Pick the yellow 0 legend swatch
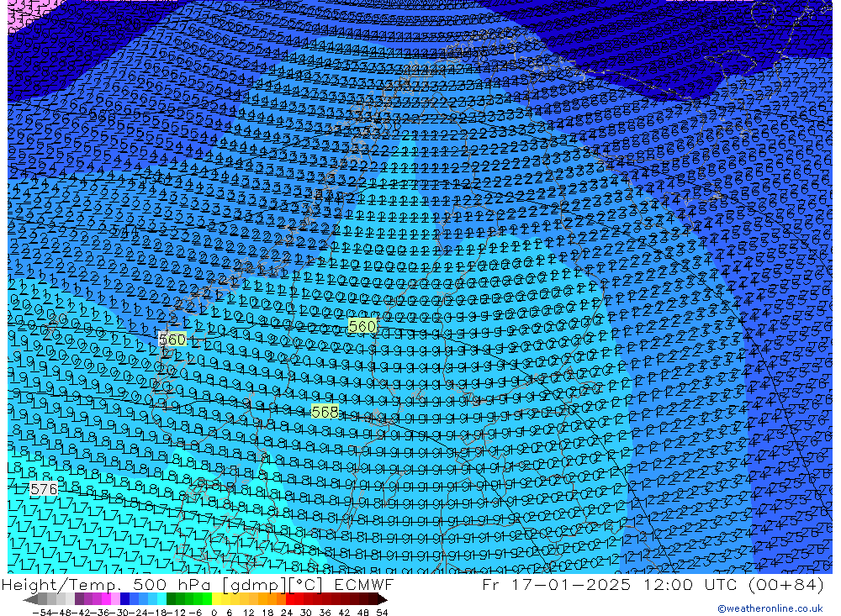 tap(216, 599)
